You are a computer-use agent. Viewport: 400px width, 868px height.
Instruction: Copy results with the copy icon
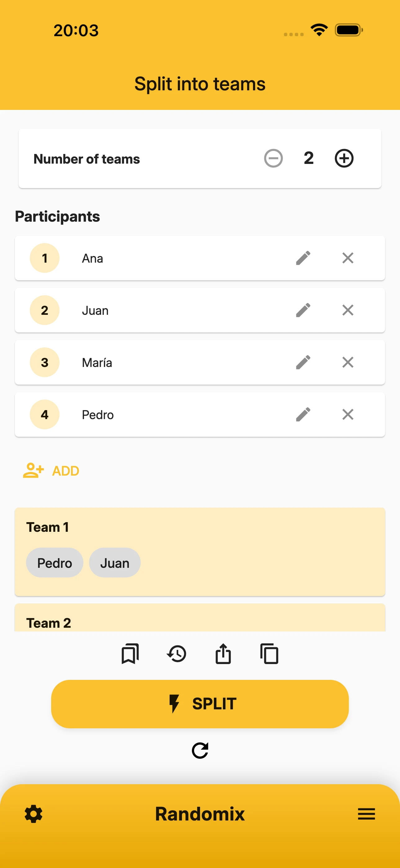coord(269,654)
